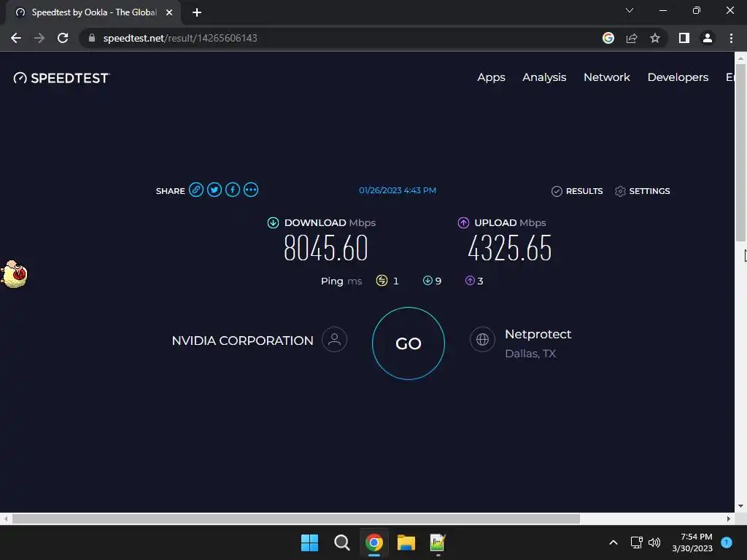Viewport: 747px width, 560px height.
Task: Open the Developers menu item
Action: coord(678,77)
